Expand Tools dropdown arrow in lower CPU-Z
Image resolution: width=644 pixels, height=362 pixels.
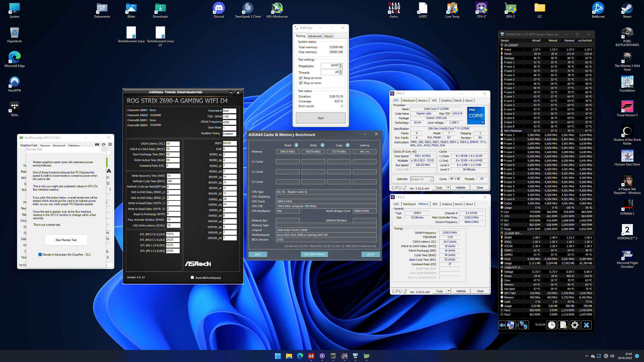coord(449,291)
